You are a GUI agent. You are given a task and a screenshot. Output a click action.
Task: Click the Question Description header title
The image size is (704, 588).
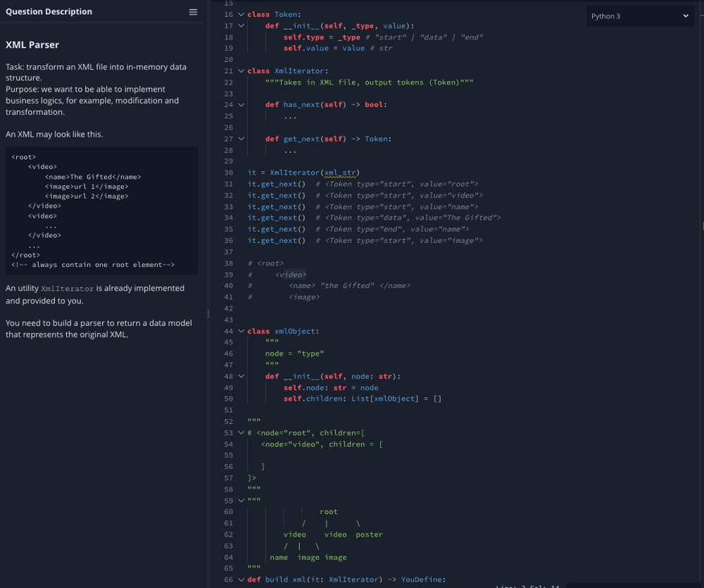click(x=49, y=12)
